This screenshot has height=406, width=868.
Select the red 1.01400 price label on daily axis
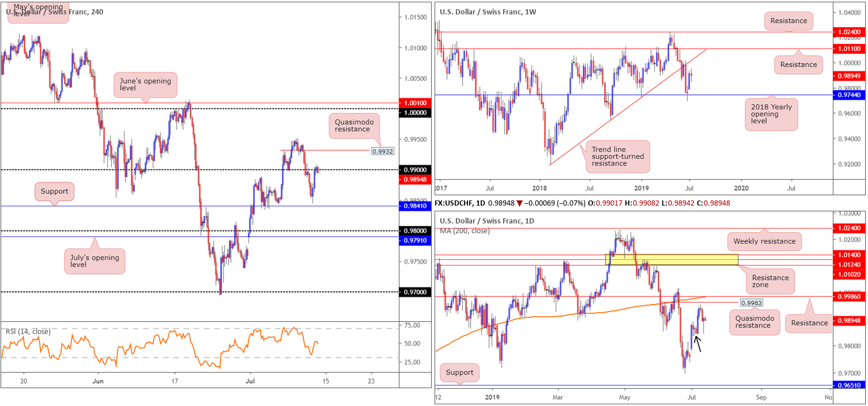(850, 255)
